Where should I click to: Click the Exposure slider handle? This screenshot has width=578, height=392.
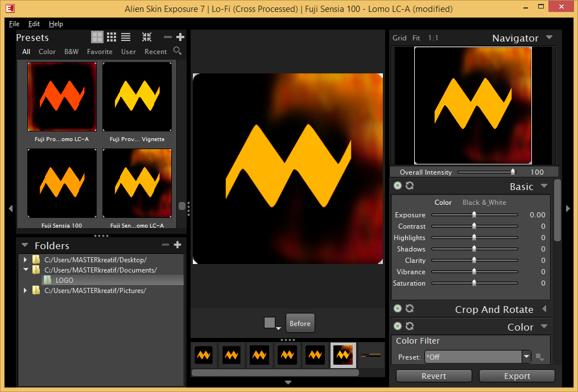[x=474, y=214]
